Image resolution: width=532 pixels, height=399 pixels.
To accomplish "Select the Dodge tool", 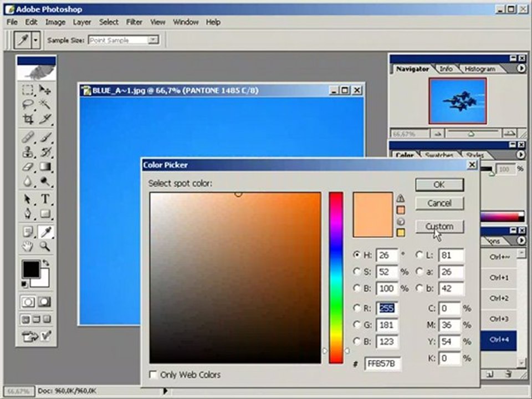I will coord(45,182).
